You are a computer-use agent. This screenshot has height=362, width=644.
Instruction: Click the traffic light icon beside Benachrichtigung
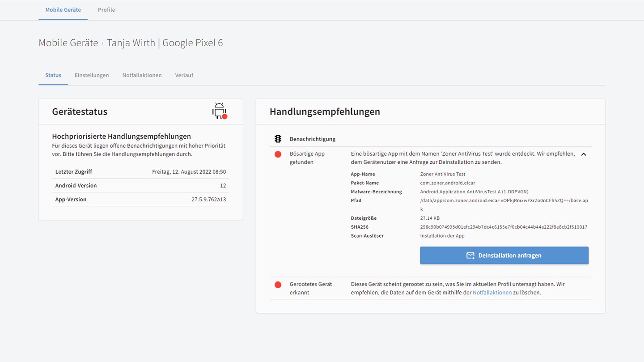coord(278,139)
